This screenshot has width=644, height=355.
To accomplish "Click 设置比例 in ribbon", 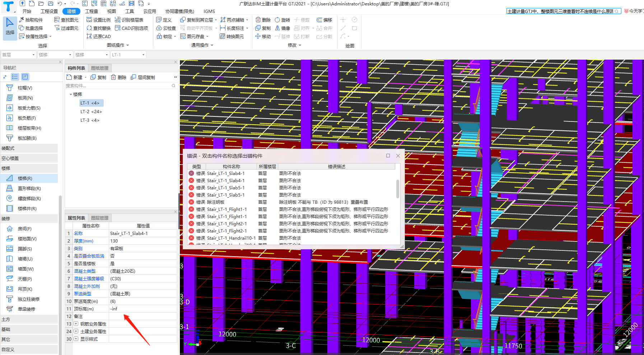I will [98, 20].
